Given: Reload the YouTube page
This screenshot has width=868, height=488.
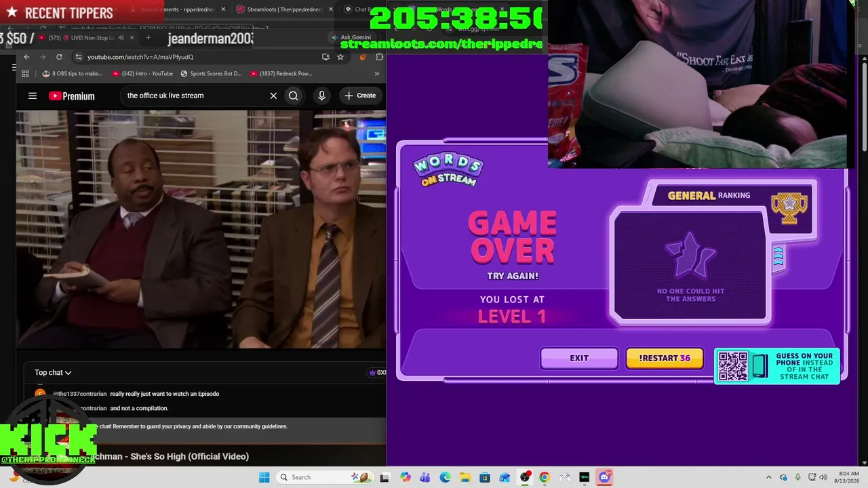Looking at the screenshot, I should [x=59, y=57].
